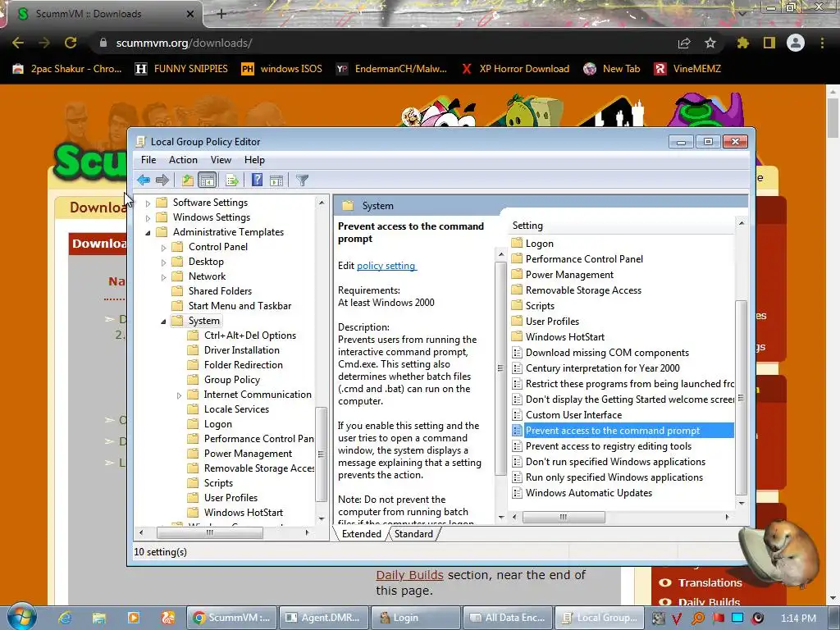This screenshot has width=840, height=630.
Task: Open the Help menu
Action: 254,160
